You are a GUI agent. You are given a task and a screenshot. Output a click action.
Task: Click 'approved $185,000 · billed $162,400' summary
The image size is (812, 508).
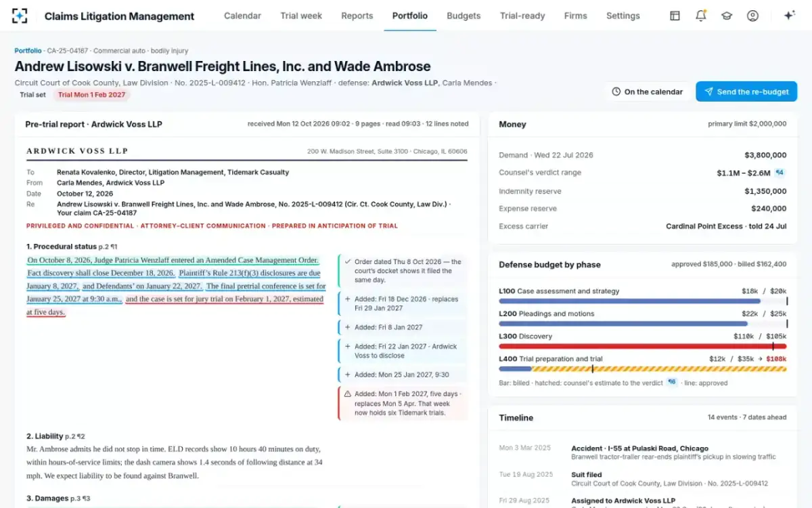(729, 264)
